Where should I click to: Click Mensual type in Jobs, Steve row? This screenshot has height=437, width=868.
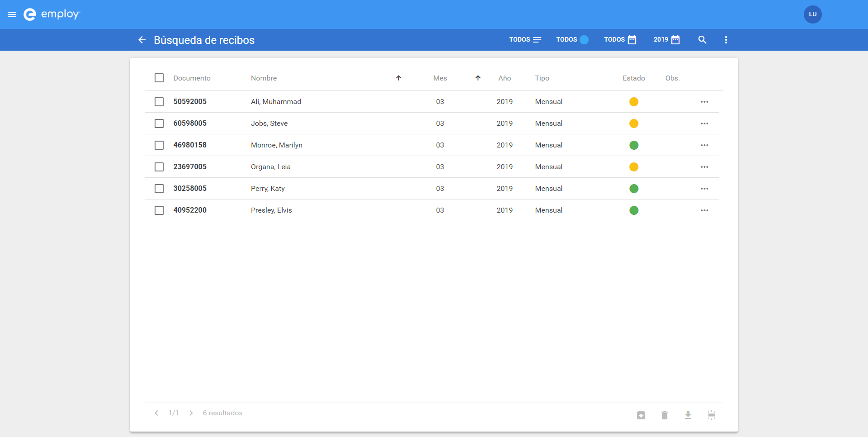549,123
